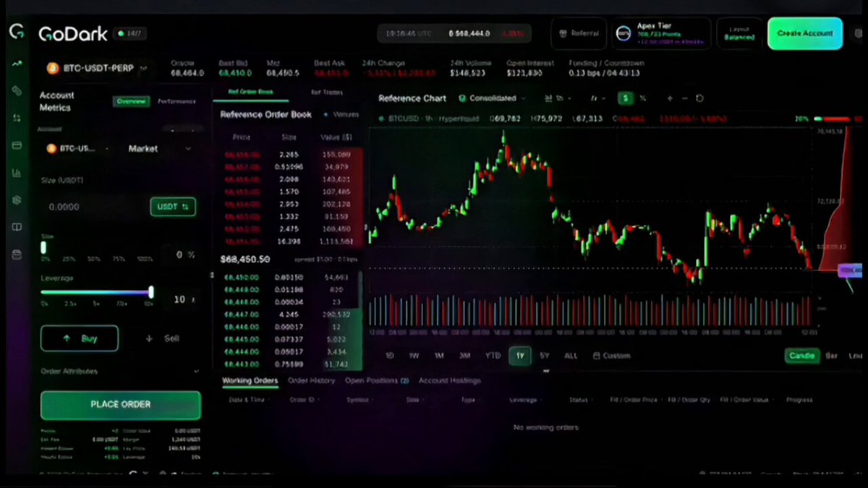The height and width of the screenshot is (488, 868).
Task: Click the Create Account button
Action: 805,33
